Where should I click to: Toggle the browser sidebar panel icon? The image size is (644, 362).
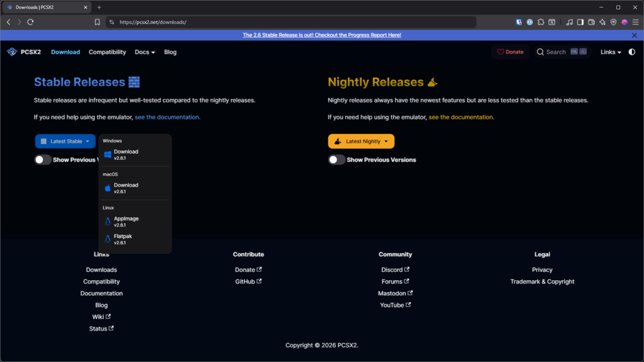580,22
